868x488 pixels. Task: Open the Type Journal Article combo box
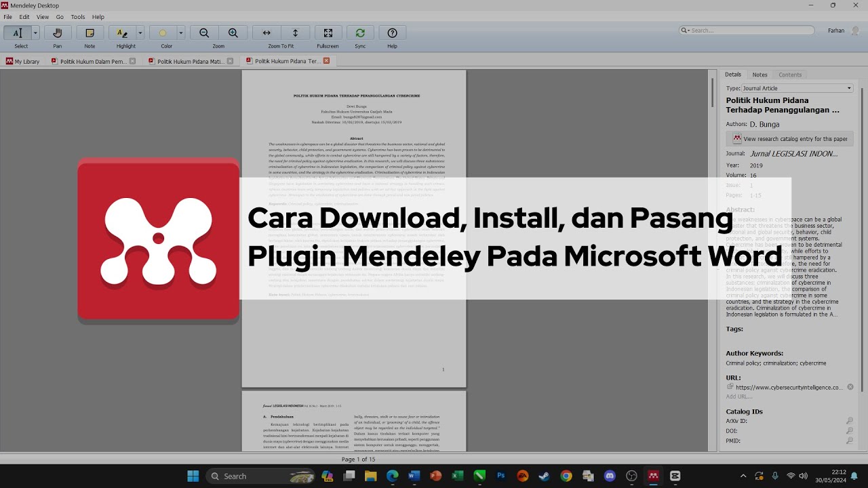[797, 88]
